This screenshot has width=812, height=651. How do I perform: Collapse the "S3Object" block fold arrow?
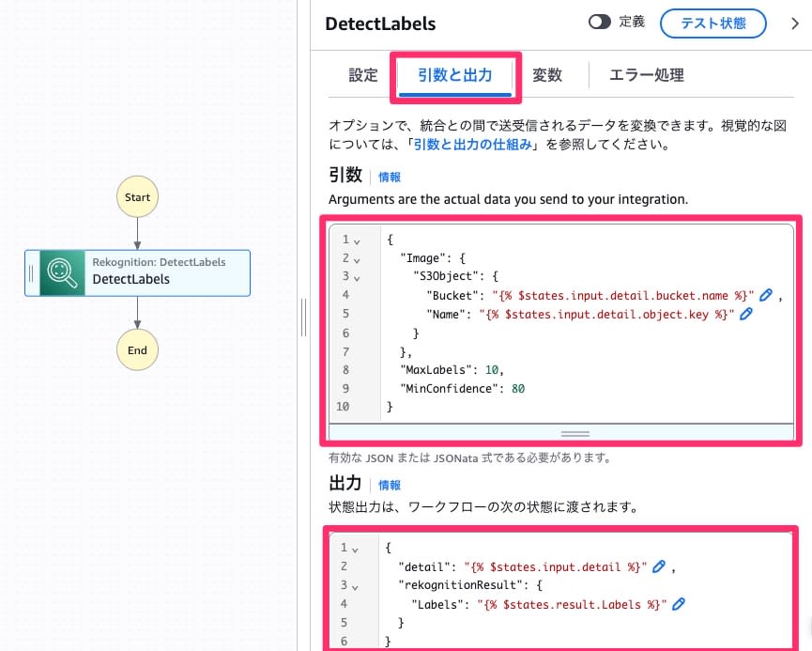tap(357, 278)
